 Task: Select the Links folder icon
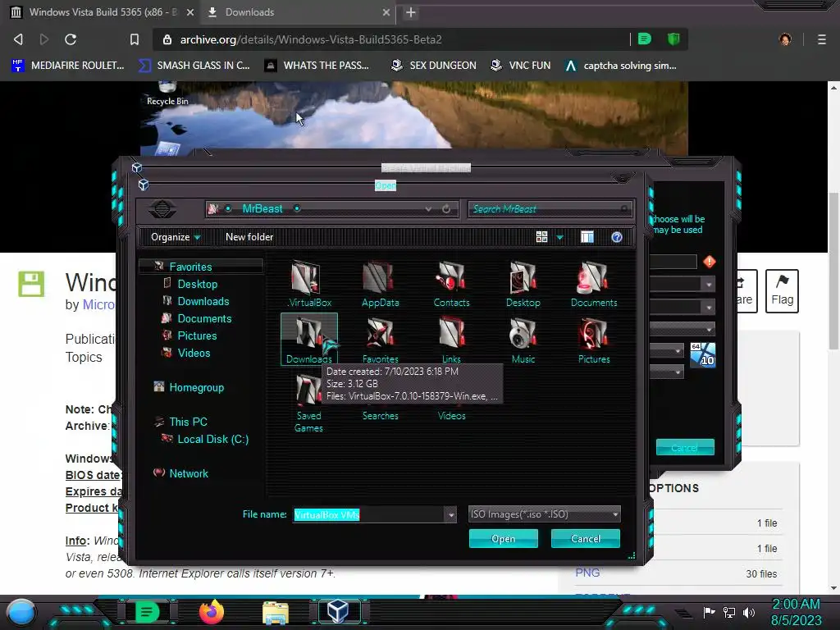[x=451, y=340]
